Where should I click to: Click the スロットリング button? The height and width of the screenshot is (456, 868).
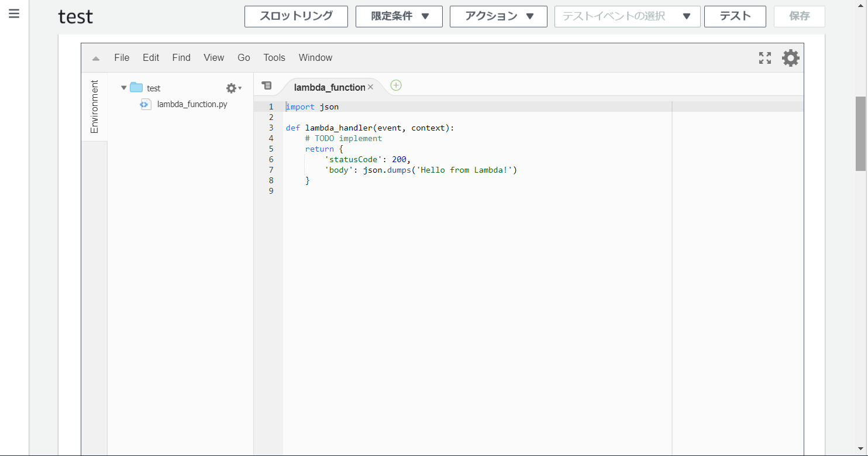tap(296, 16)
